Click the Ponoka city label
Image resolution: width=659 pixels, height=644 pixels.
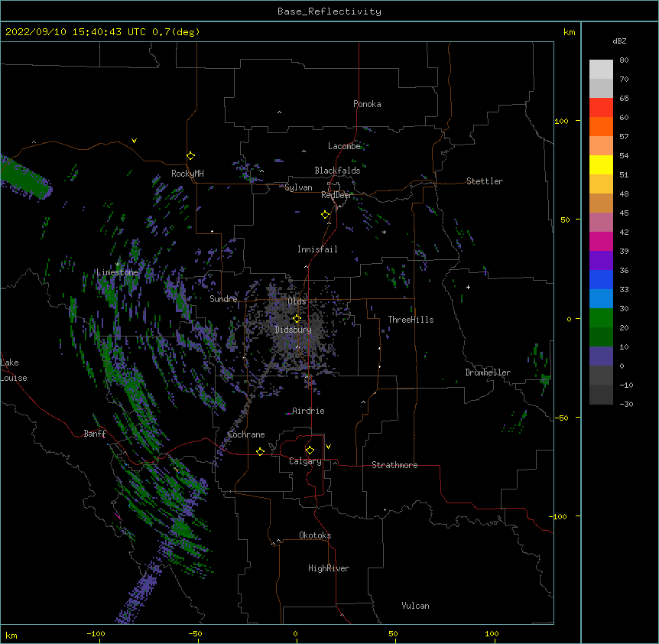point(367,104)
